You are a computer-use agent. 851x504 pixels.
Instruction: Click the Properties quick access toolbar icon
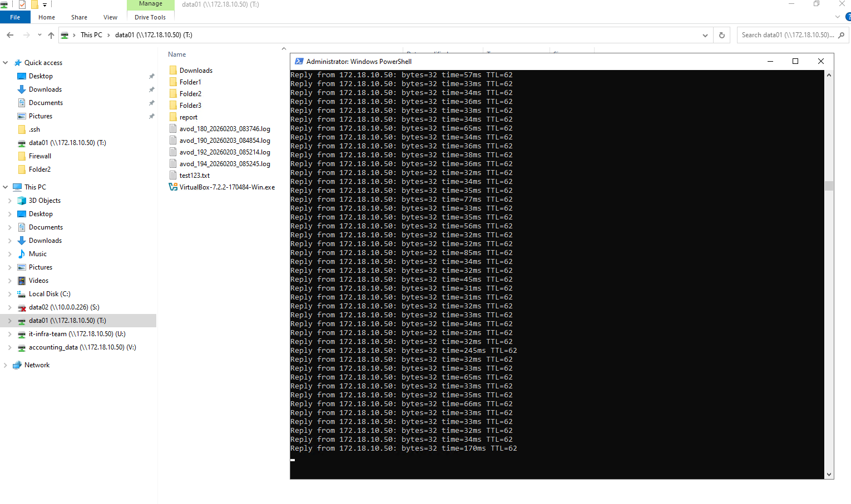click(x=22, y=4)
